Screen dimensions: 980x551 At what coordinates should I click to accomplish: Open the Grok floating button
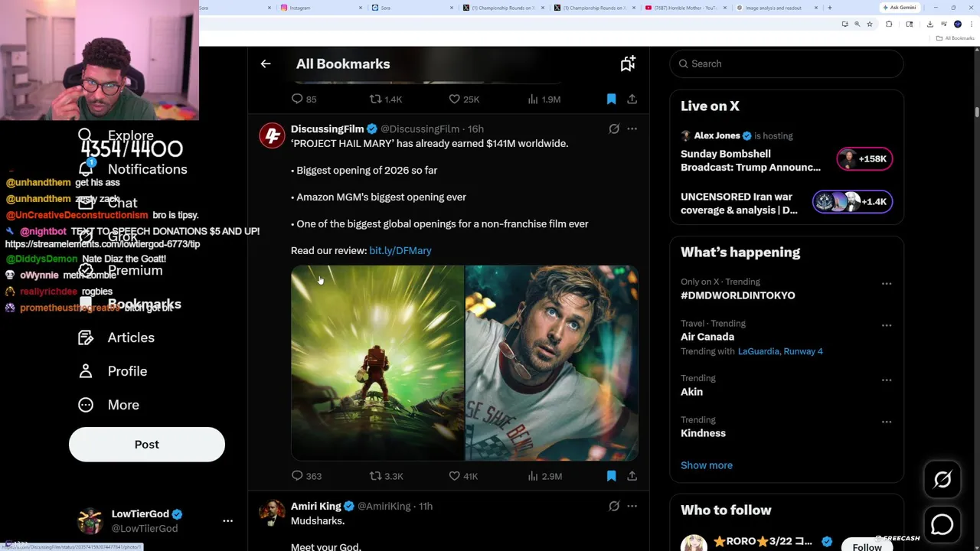[942, 480]
